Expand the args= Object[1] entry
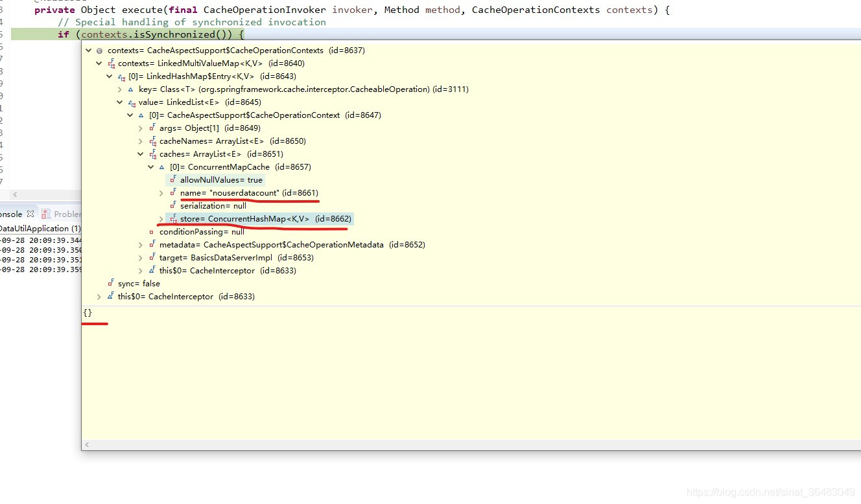This screenshot has width=861, height=504. (140, 128)
